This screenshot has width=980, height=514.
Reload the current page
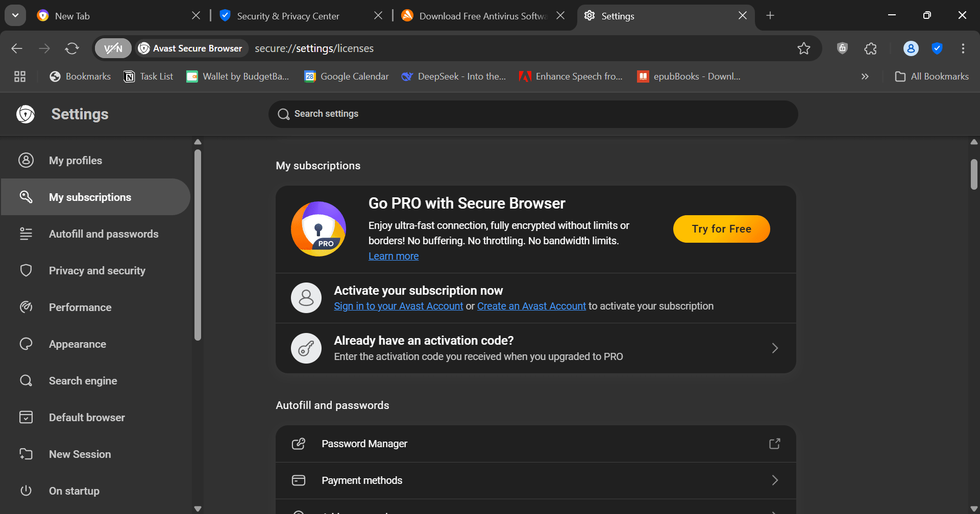tap(72, 48)
